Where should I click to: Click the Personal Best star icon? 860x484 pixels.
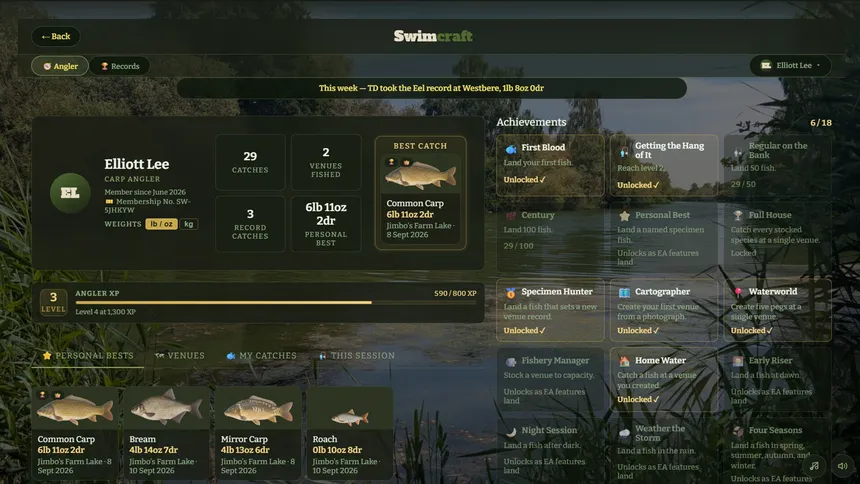click(x=624, y=216)
